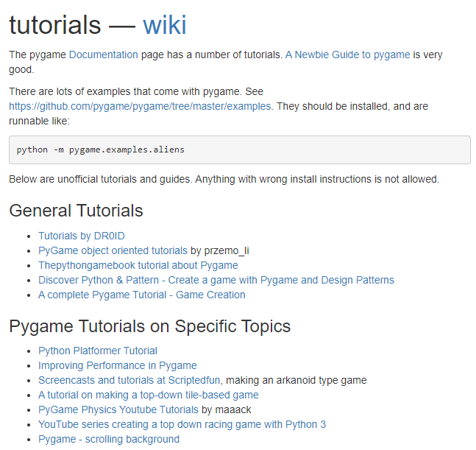Open YouTube top down racing game series
The width and height of the screenshot is (476, 450).
click(x=182, y=424)
